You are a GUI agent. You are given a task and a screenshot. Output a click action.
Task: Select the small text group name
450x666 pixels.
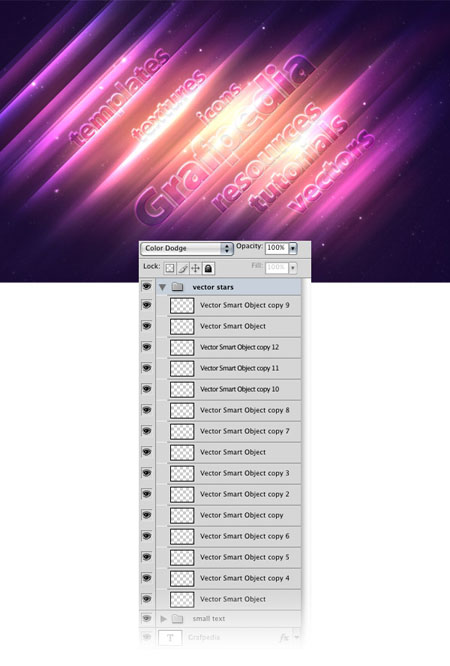coord(209,619)
